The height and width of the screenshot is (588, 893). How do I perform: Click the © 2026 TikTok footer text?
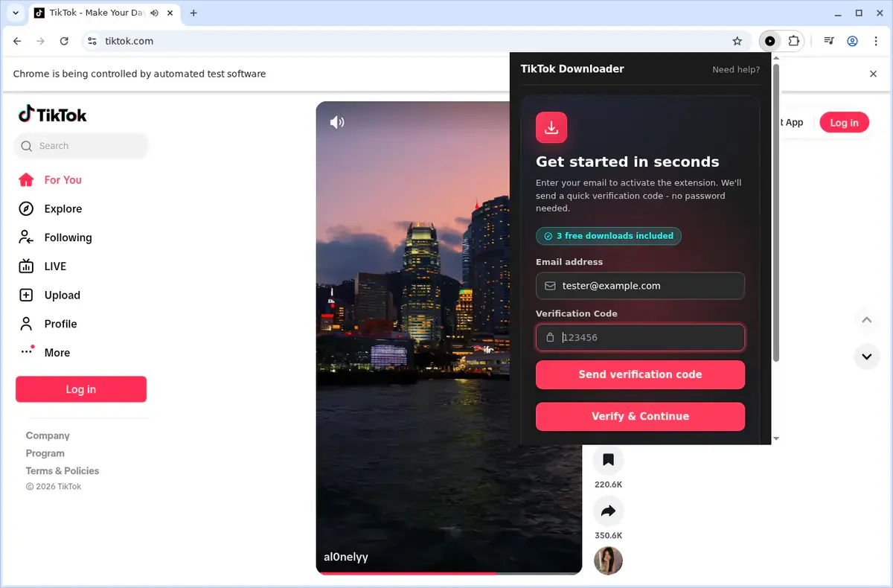[x=54, y=487]
